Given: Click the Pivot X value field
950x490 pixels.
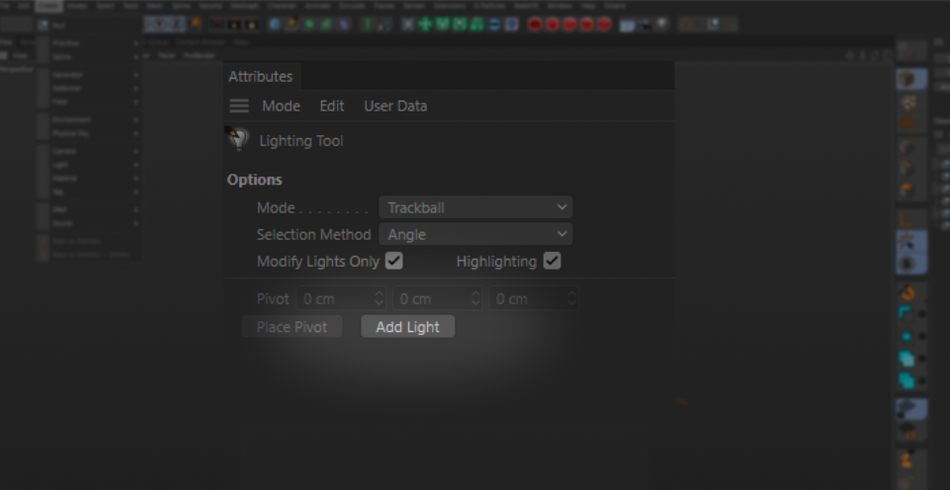Looking at the screenshot, I should 341,299.
